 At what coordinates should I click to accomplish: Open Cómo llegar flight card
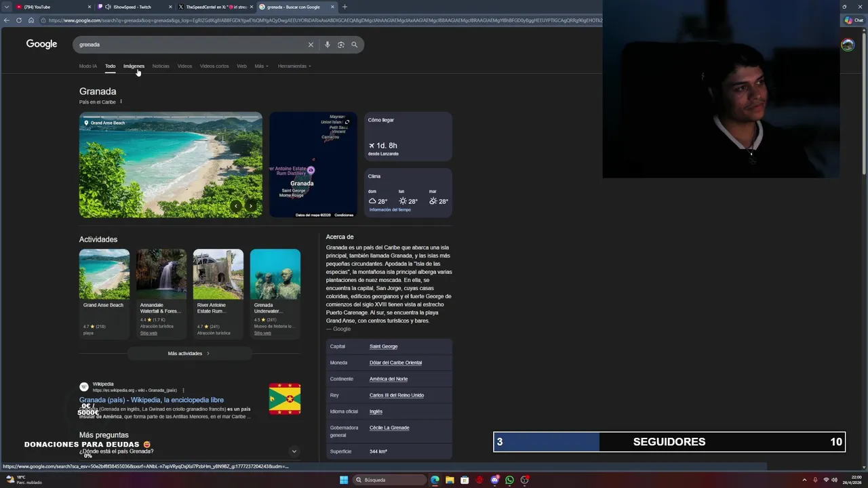pos(408,137)
